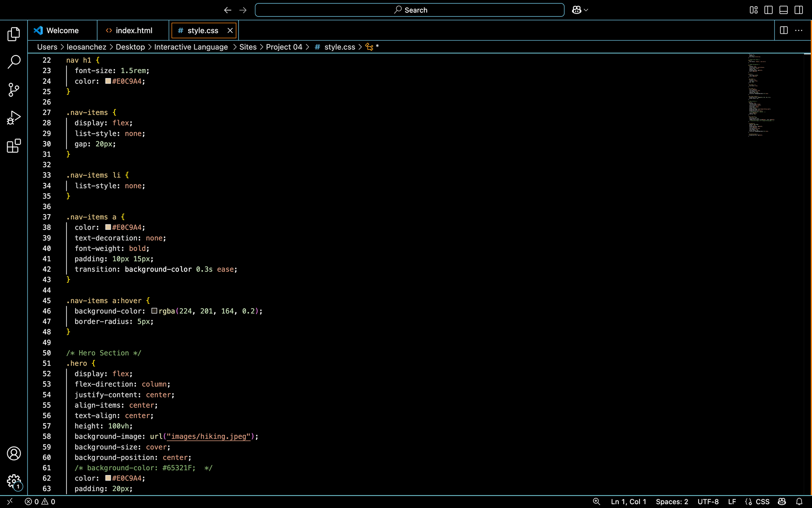Open the Copilot chat dropdown arrow
Viewport: 812px width, 508px height.
(586, 10)
